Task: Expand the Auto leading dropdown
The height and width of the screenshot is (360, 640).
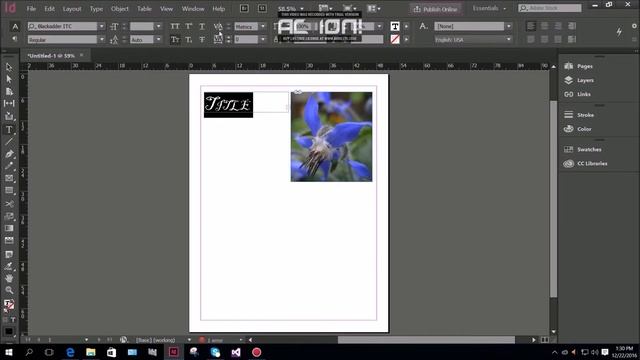Action: (x=158, y=40)
